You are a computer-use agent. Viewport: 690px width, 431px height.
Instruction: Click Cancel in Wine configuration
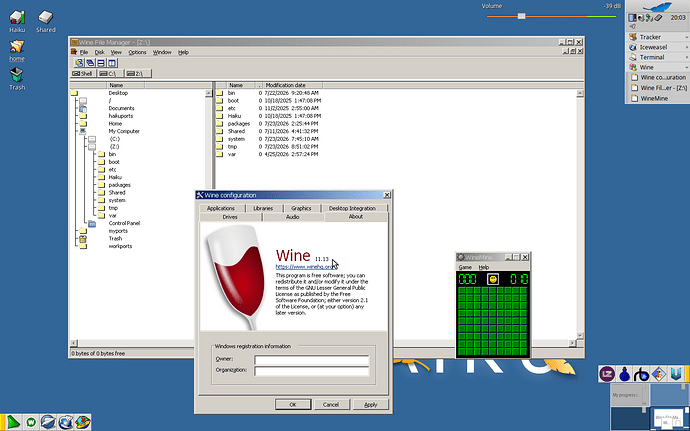click(331, 405)
